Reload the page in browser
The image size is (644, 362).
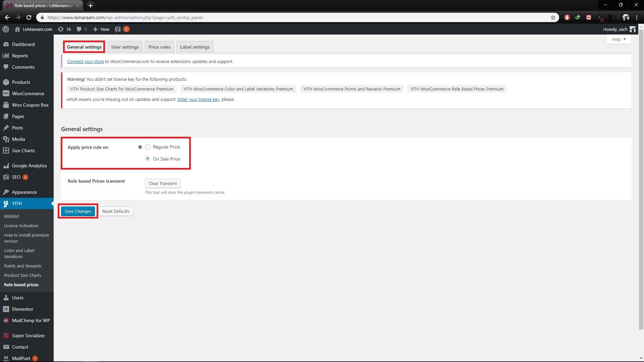(29, 17)
